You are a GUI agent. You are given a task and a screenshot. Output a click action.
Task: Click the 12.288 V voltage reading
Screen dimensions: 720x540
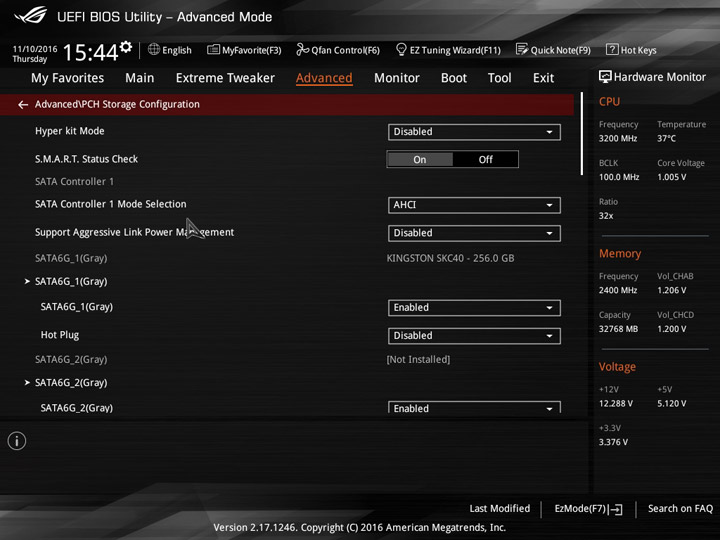coord(616,404)
